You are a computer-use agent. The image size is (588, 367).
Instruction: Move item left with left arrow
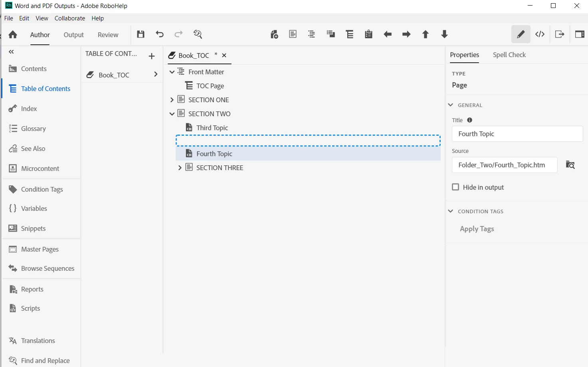pos(388,34)
